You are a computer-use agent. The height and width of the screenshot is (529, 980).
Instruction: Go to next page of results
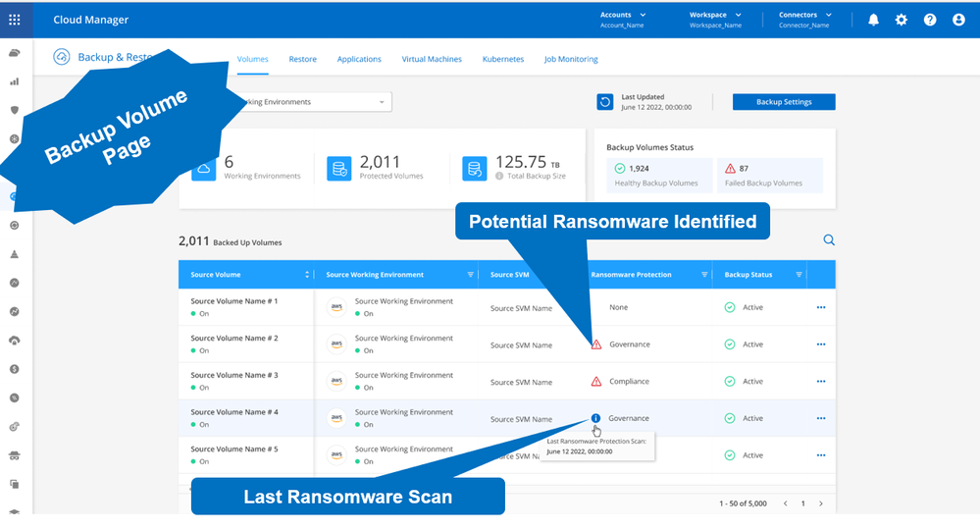pyautogui.click(x=821, y=503)
